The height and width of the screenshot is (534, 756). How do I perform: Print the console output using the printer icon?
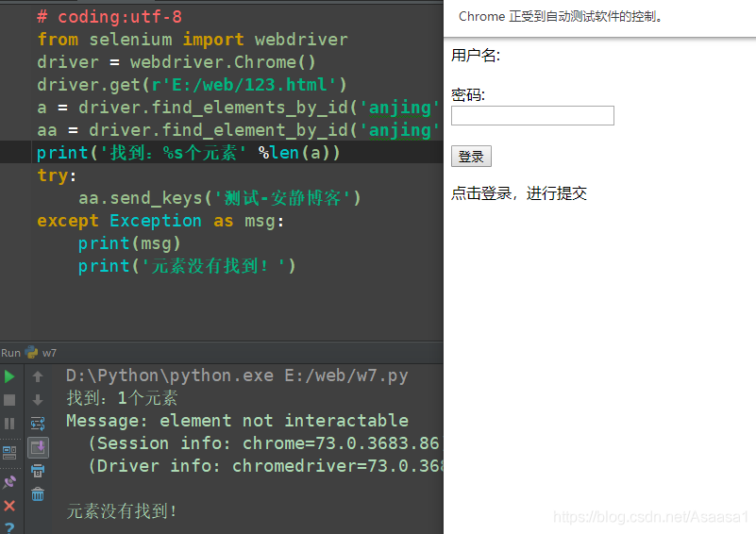38,471
